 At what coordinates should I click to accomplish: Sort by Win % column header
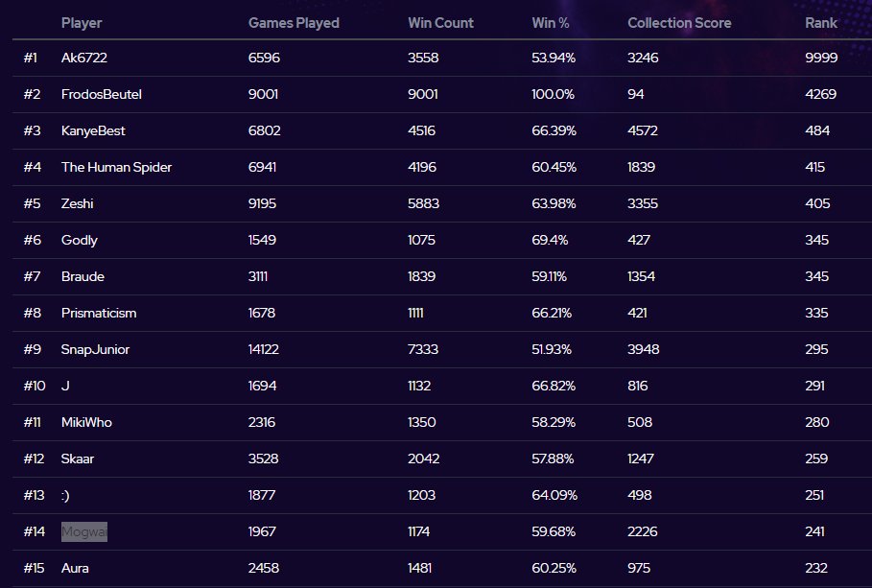[550, 23]
